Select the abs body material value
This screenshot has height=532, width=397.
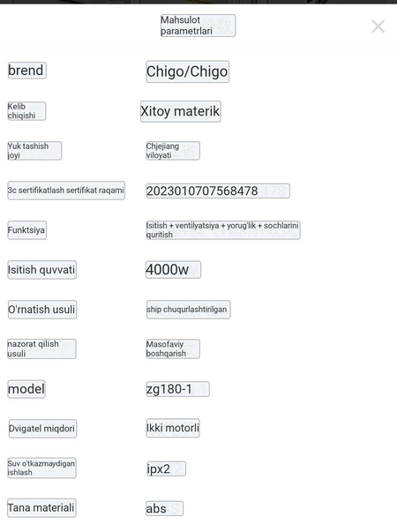click(165, 508)
